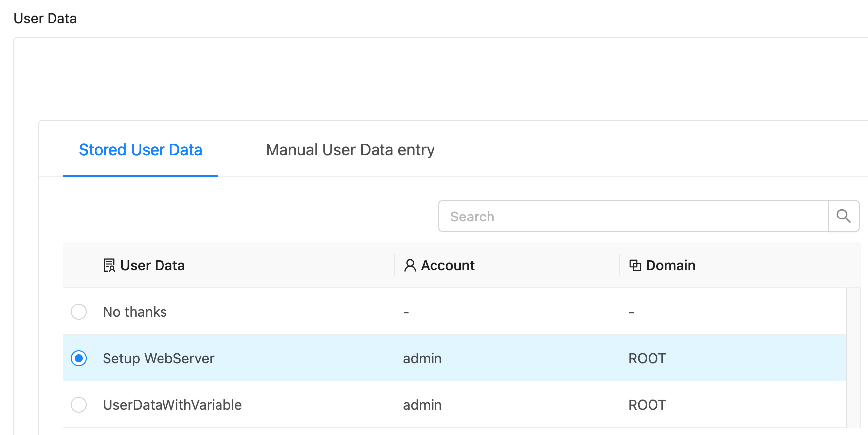Click the UserDataWithVariable row name
The height and width of the screenshot is (435, 868).
tap(172, 405)
